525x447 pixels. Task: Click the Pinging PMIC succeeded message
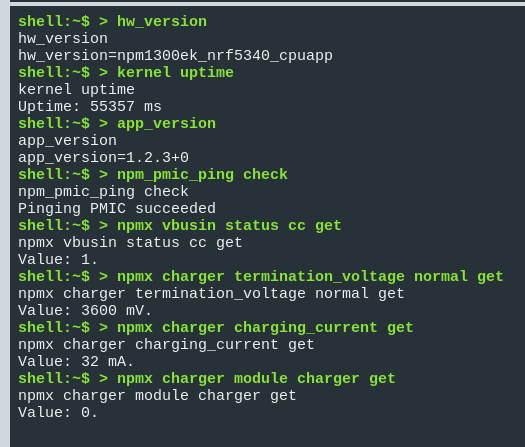click(x=117, y=209)
